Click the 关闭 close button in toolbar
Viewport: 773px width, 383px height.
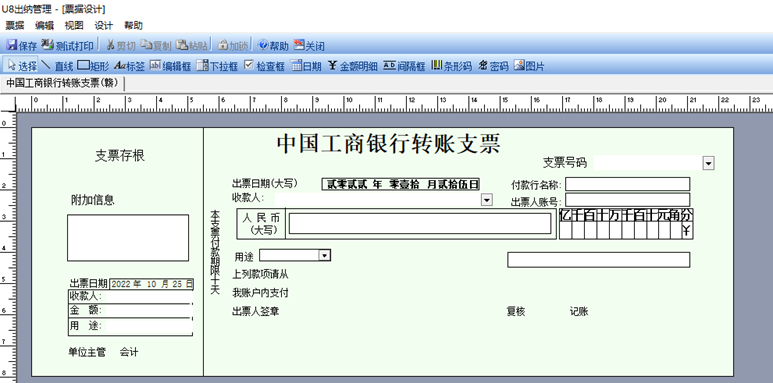(x=309, y=45)
